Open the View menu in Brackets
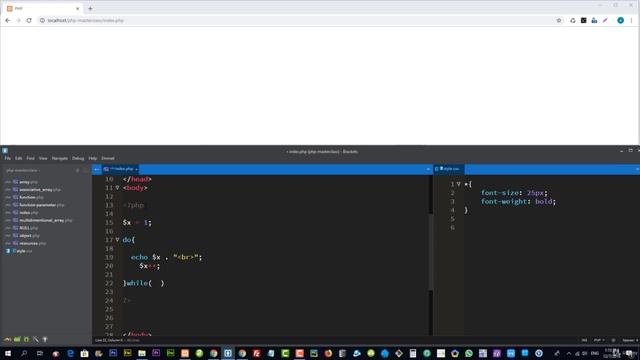 click(x=43, y=158)
